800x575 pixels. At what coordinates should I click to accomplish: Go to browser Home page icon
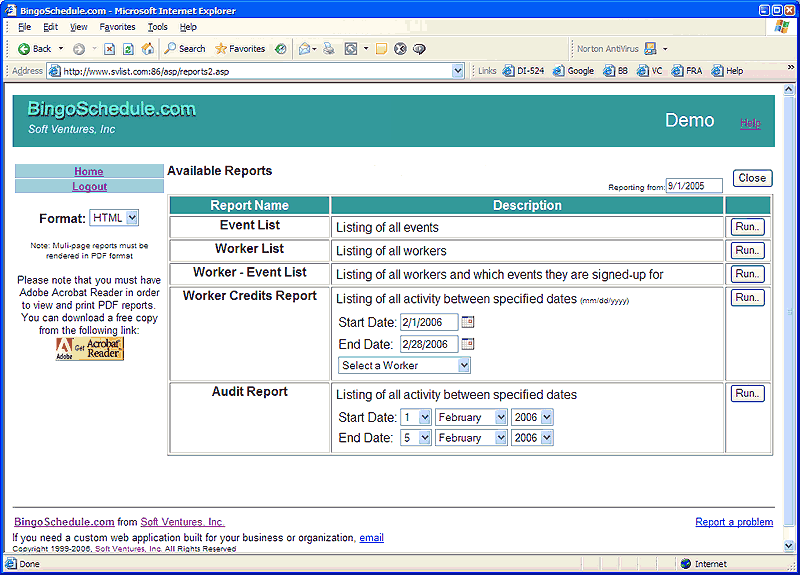147,49
